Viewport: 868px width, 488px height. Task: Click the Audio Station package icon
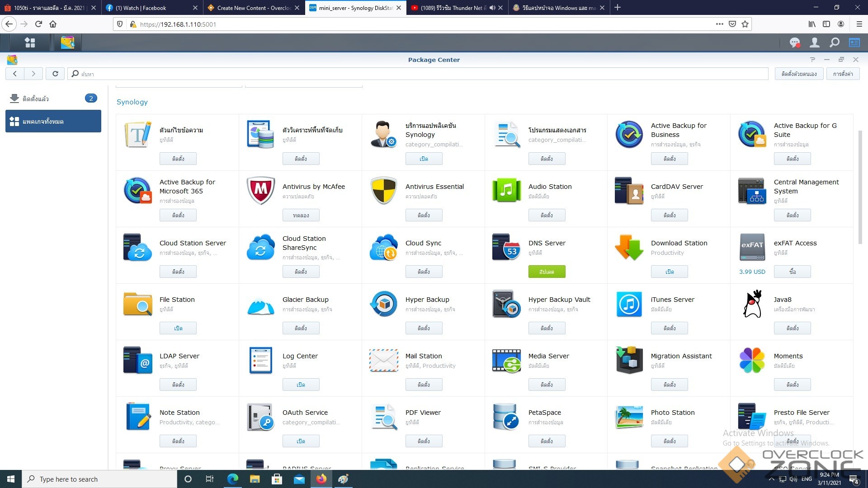point(506,191)
